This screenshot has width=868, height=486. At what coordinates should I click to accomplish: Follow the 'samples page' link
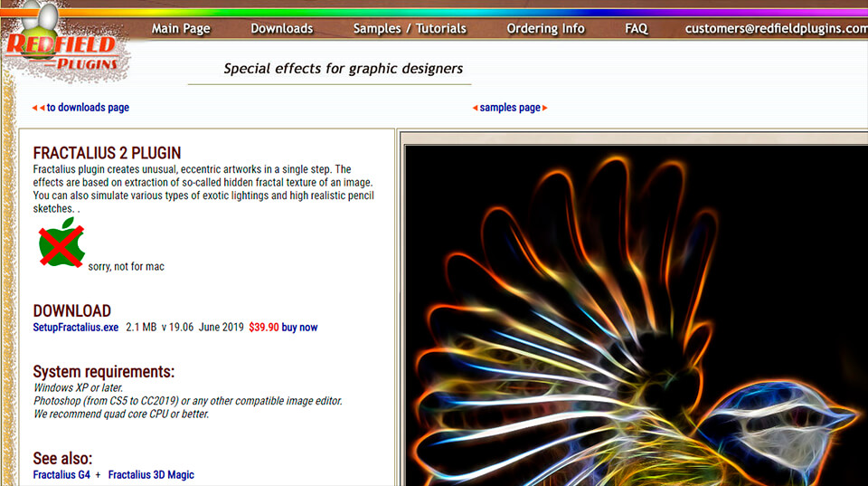click(x=510, y=108)
